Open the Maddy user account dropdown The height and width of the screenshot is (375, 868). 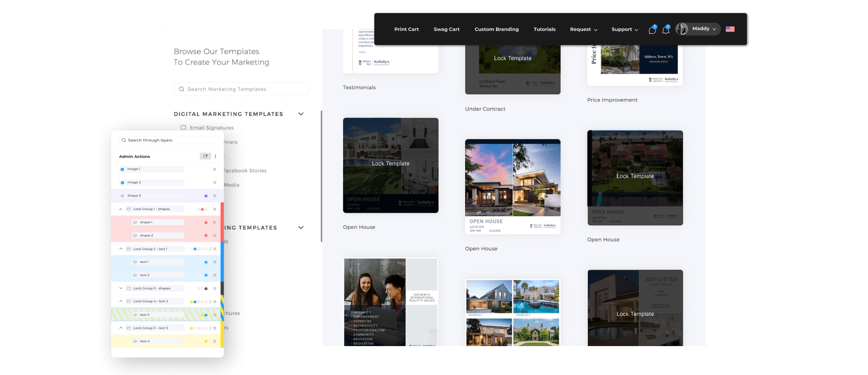point(698,29)
